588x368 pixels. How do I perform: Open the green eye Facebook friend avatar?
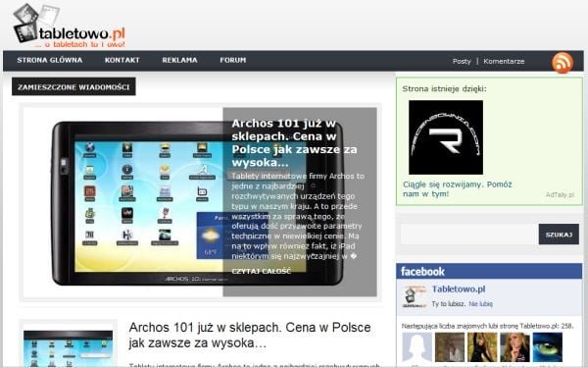(x=548, y=347)
